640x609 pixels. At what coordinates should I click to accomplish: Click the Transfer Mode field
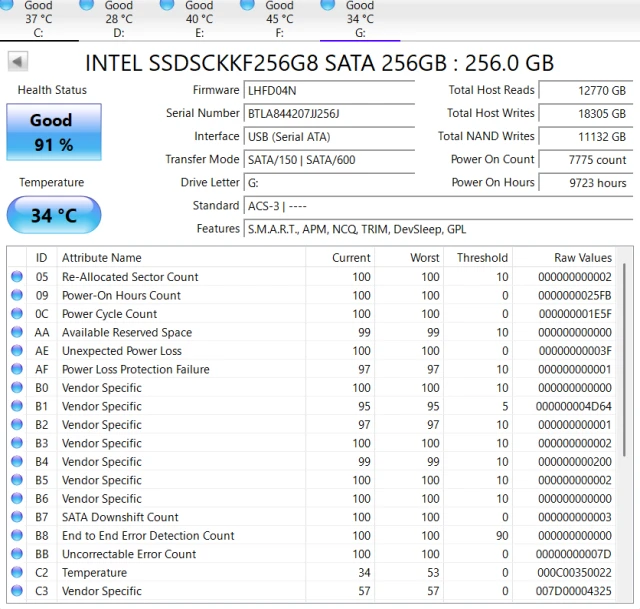[x=329, y=160]
